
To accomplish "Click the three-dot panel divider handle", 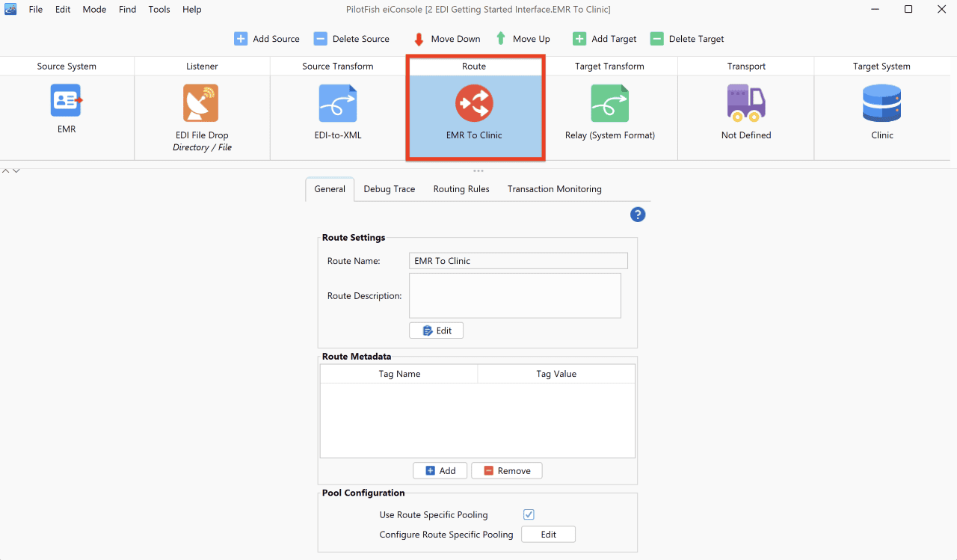I will (478, 171).
